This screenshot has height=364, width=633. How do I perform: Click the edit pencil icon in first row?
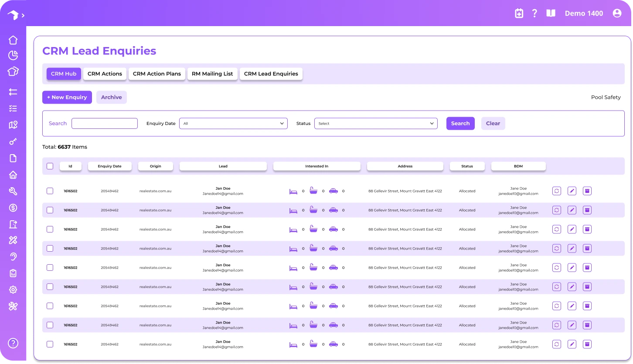pyautogui.click(x=572, y=191)
